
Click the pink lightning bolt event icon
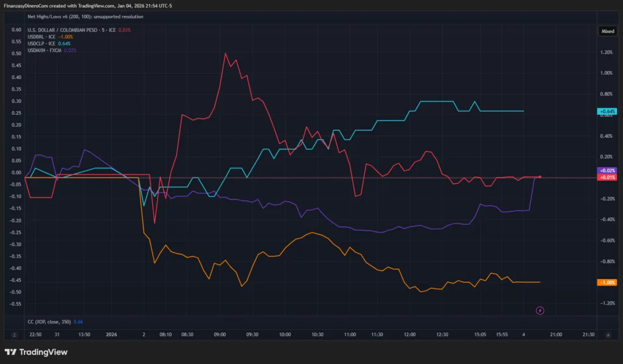pyautogui.click(x=540, y=311)
